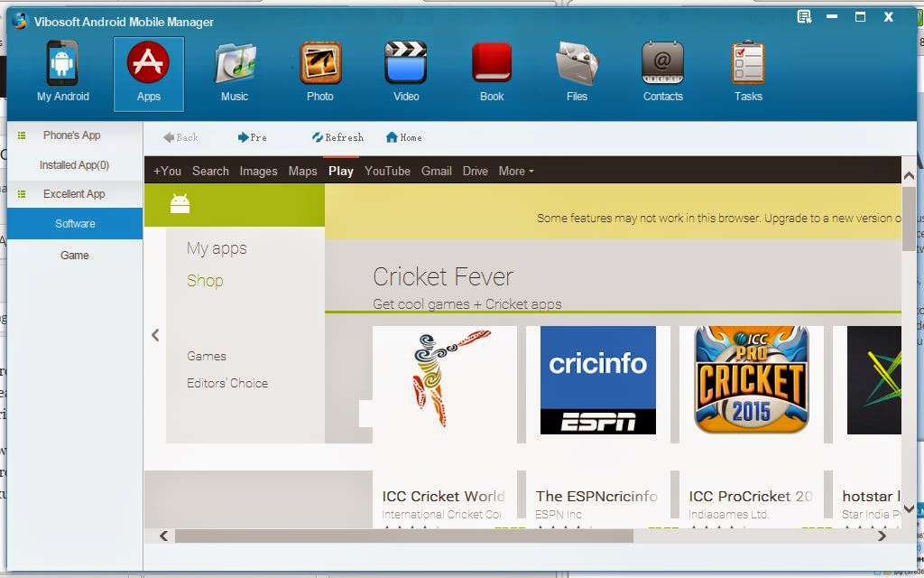Open ICC Cricket World app title
924x578 pixels.
point(443,496)
